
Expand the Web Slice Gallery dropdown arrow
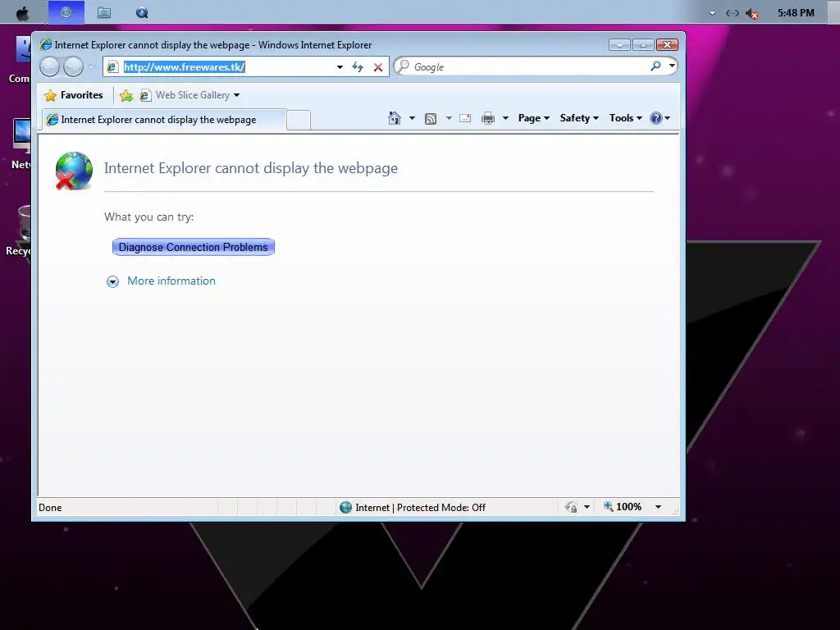(x=237, y=95)
